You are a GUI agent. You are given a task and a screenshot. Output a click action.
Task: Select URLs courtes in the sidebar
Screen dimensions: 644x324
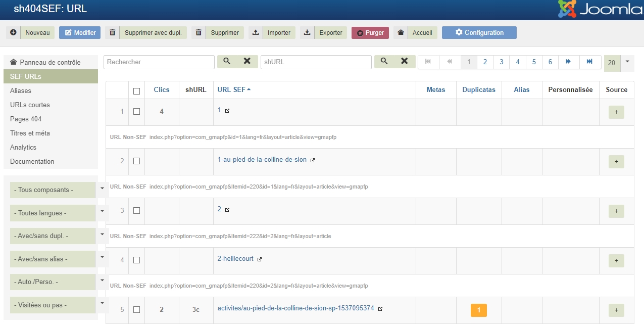51,105
